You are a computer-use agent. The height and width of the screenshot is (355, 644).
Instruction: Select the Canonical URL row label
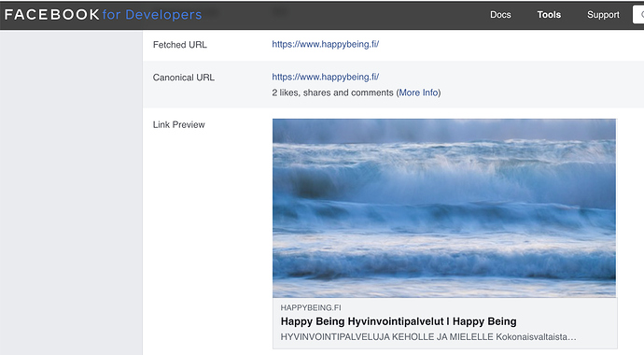pyautogui.click(x=184, y=78)
